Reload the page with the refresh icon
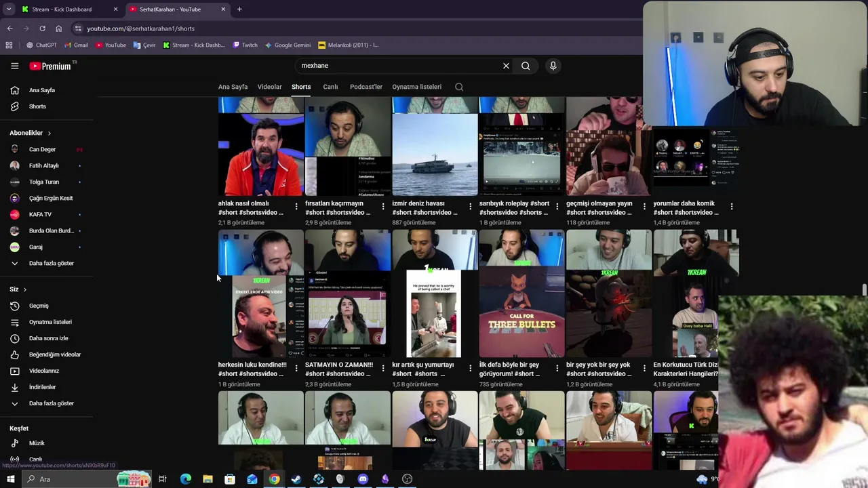Screen dimensions: 868x488 [42, 28]
